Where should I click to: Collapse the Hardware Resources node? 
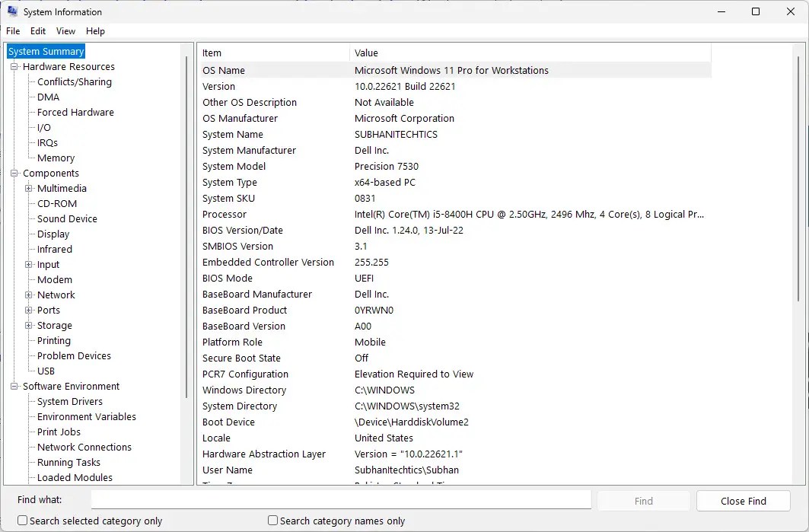coord(14,66)
